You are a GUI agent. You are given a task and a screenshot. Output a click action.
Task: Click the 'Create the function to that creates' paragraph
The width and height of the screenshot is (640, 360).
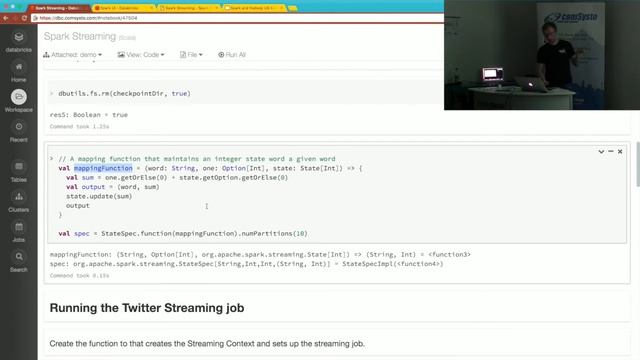tap(207, 344)
